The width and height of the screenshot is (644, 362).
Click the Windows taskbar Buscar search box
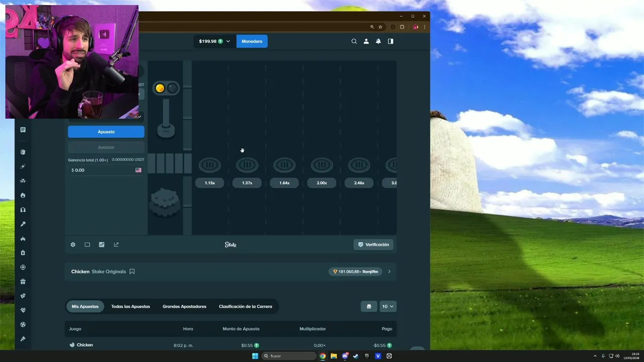[x=289, y=356]
